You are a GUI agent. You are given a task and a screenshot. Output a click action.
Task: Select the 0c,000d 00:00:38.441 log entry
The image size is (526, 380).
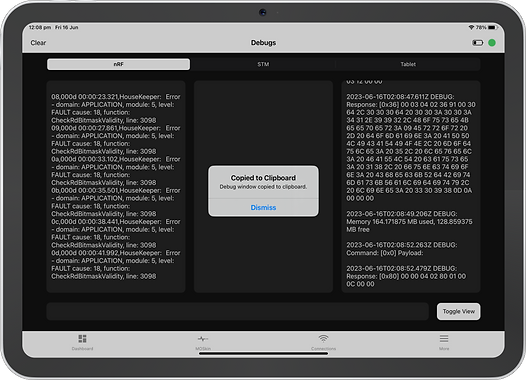(x=116, y=233)
